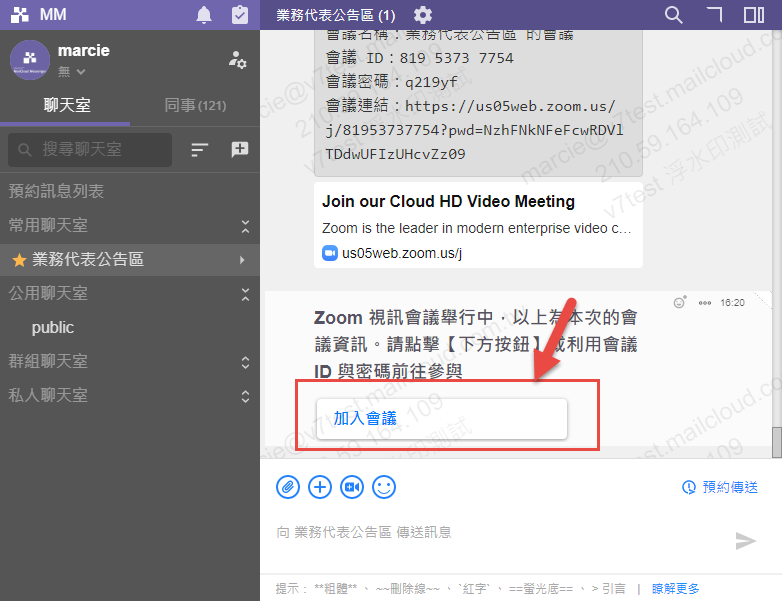Click marcie's profile avatar
This screenshot has width=782, height=601.
(30, 60)
